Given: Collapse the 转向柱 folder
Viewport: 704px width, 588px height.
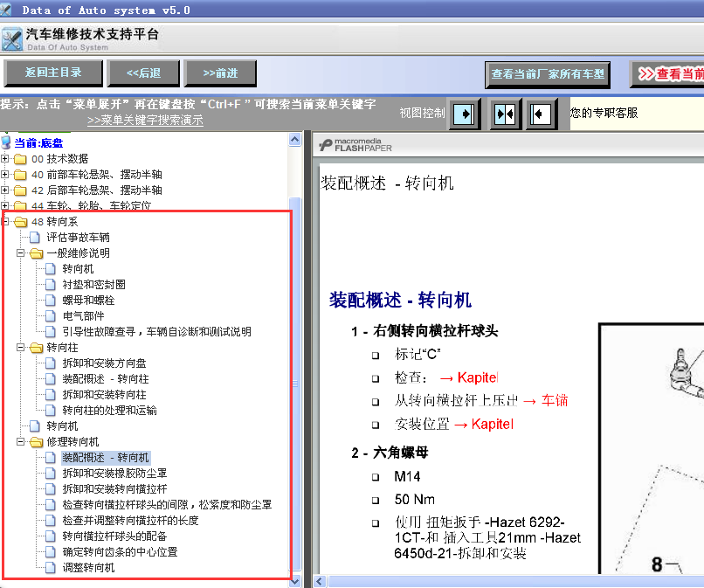Looking at the screenshot, I should pos(20,347).
